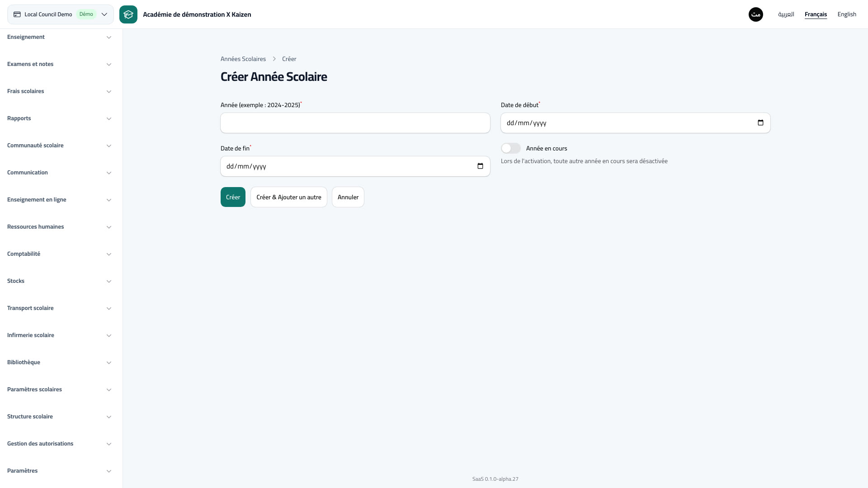868x488 pixels.
Task: Click the green Créer button
Action: (x=233, y=197)
